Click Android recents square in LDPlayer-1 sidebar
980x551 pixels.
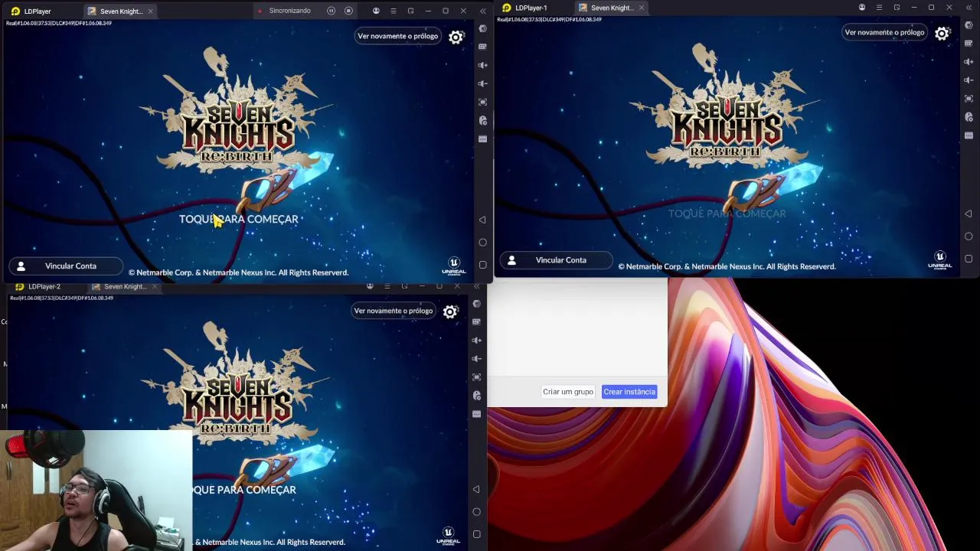click(969, 259)
